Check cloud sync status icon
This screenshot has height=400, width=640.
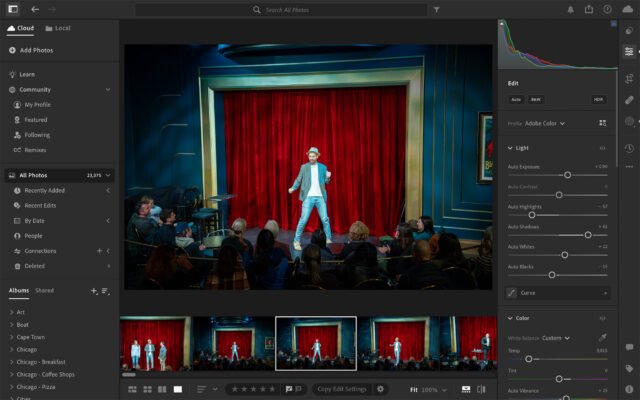tap(627, 9)
